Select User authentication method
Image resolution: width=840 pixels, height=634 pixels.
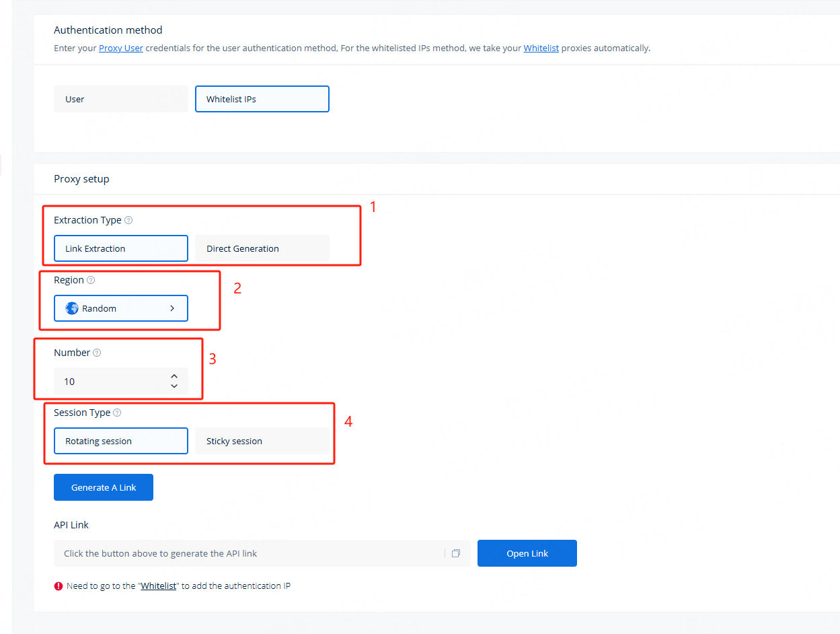(x=121, y=99)
